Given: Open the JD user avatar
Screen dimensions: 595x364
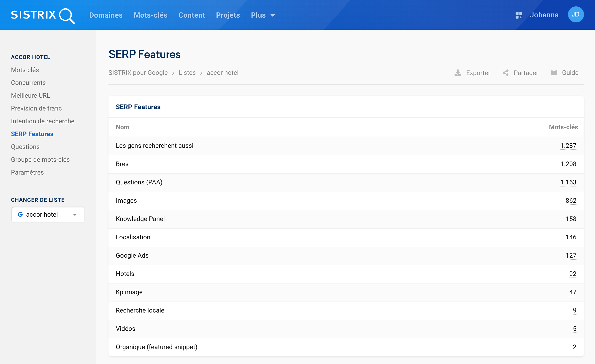Looking at the screenshot, I should (576, 14).
